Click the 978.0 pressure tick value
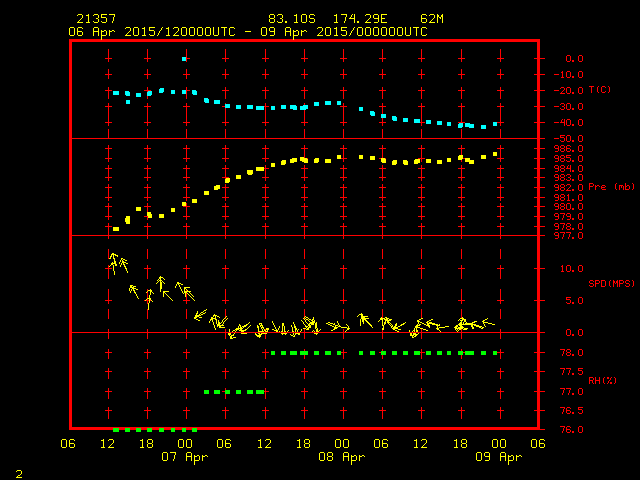The height and width of the screenshot is (480, 640). pos(569,226)
